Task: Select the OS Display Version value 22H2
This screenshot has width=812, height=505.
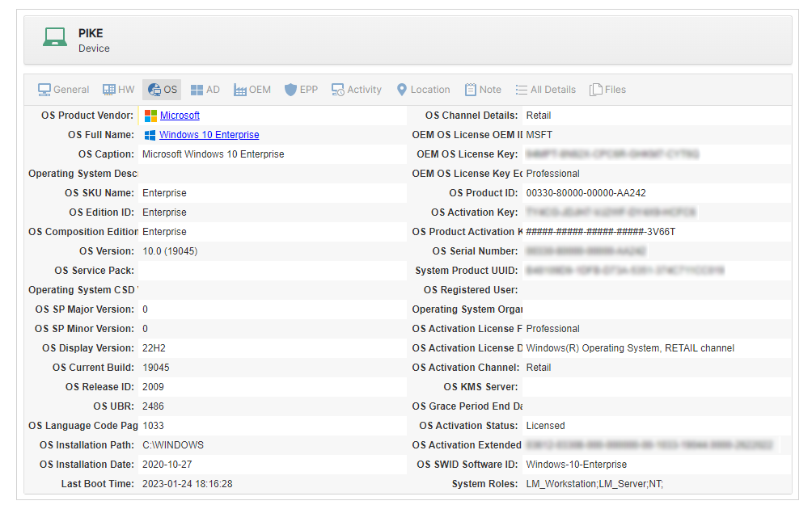Action: coord(154,348)
